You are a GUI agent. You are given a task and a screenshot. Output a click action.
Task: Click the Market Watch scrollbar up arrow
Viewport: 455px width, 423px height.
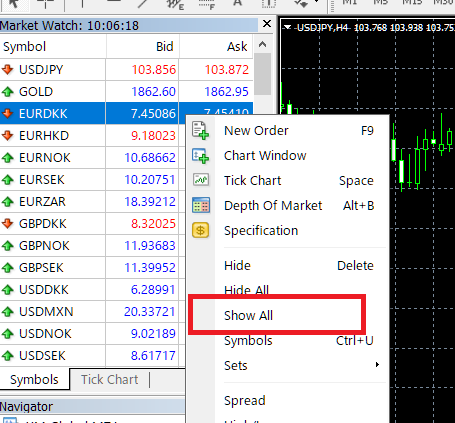coord(262,45)
